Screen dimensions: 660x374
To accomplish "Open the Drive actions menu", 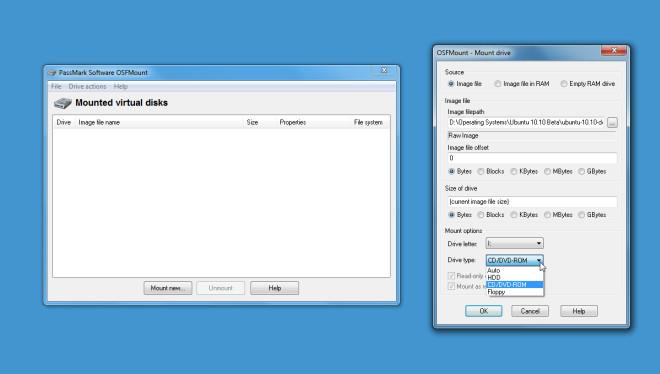I will pos(87,87).
